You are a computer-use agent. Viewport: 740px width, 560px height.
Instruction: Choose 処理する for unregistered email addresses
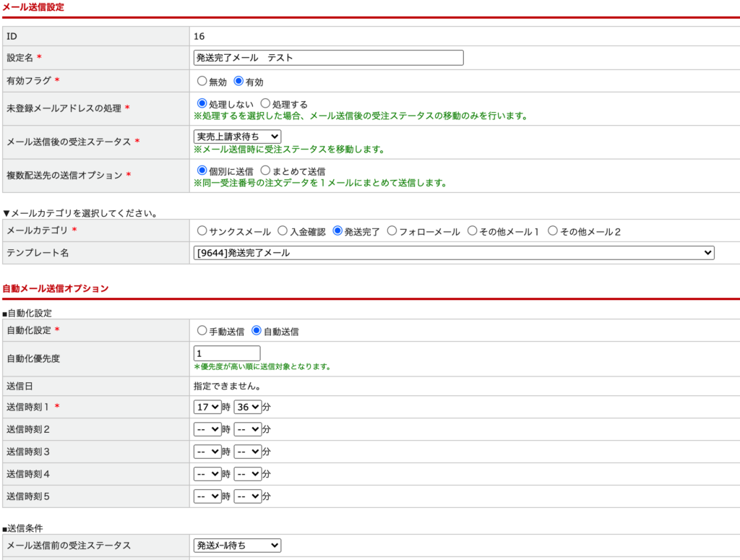(x=265, y=104)
